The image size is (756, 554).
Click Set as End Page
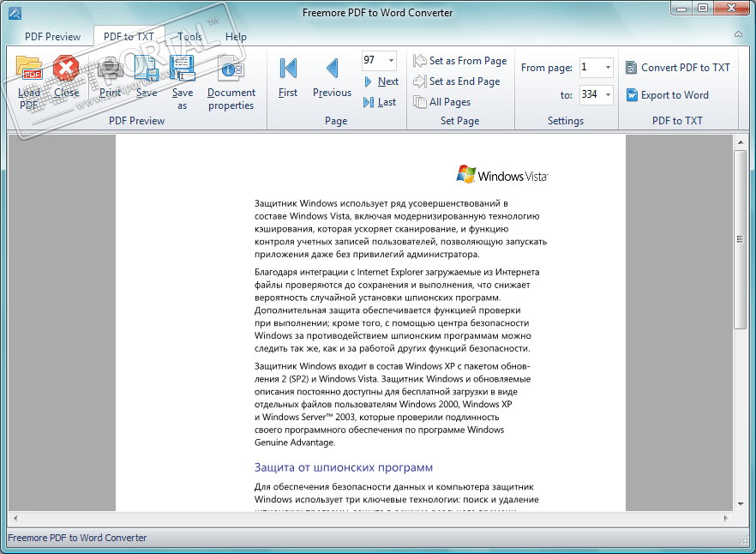pyautogui.click(x=457, y=81)
